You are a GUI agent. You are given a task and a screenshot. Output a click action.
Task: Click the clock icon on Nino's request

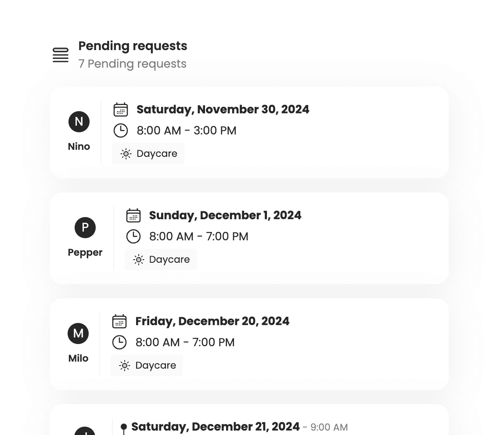[x=120, y=130]
